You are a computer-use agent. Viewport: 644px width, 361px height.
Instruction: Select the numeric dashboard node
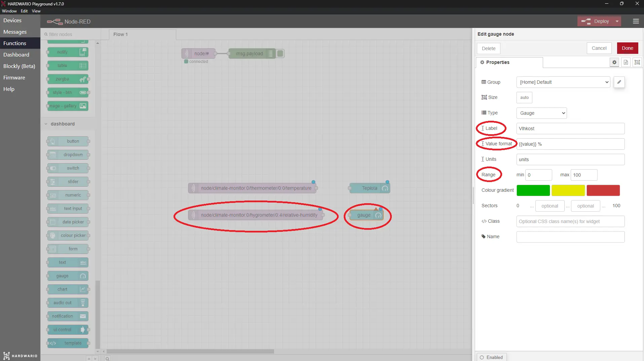click(x=68, y=195)
